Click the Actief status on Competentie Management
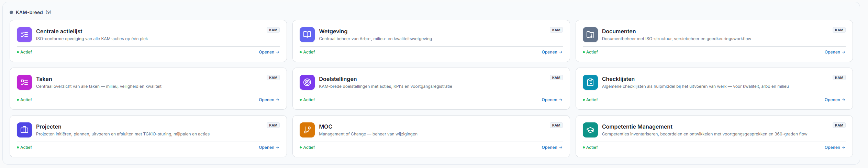Viewport: 868px width, 168px height. pyautogui.click(x=590, y=147)
